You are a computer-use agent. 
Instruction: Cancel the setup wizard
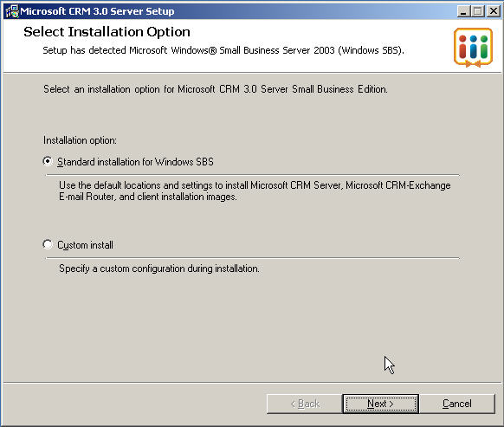point(456,404)
